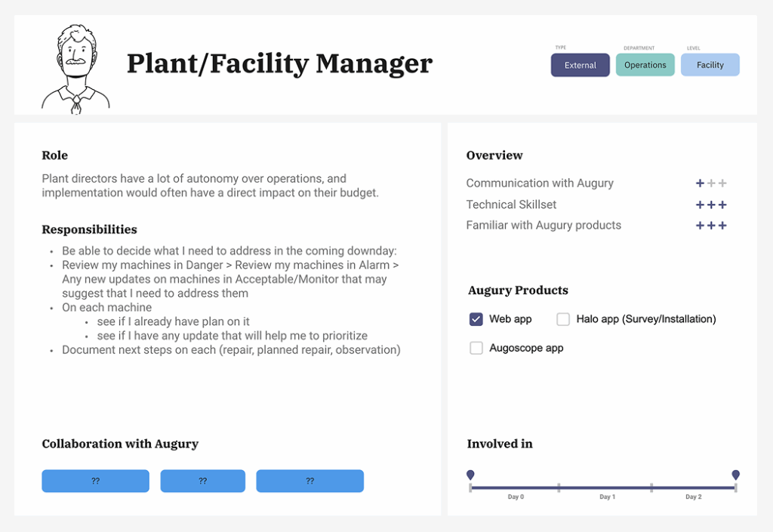773x532 pixels.
Task: Click the Augury Products heading
Action: (x=518, y=291)
